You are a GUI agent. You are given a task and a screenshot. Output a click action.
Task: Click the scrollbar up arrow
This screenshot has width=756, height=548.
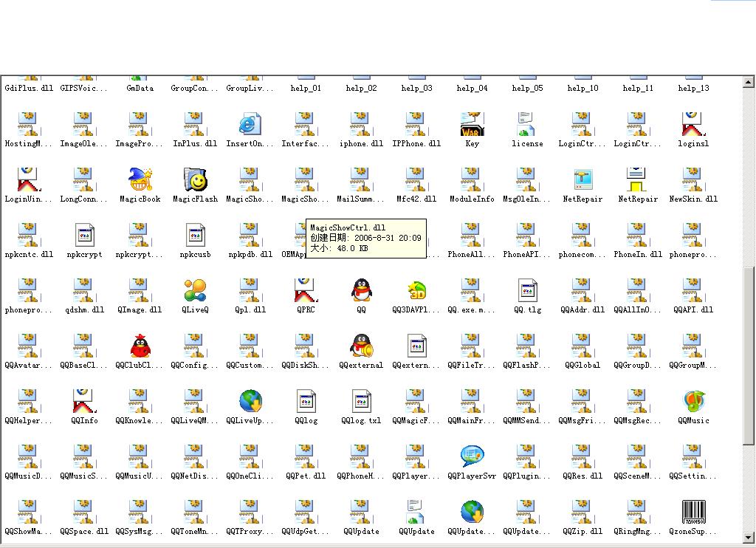(x=748, y=82)
